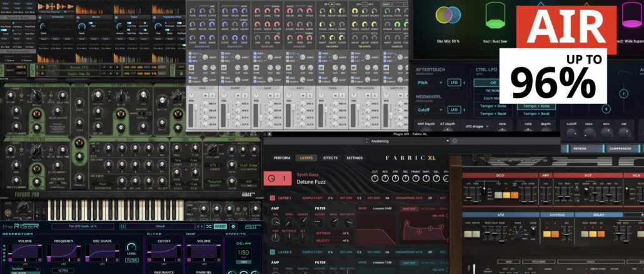Image resolution: width=644 pixels, height=274 pixels.
Task: Click Detune Fuzz patch name
Action: [311, 181]
